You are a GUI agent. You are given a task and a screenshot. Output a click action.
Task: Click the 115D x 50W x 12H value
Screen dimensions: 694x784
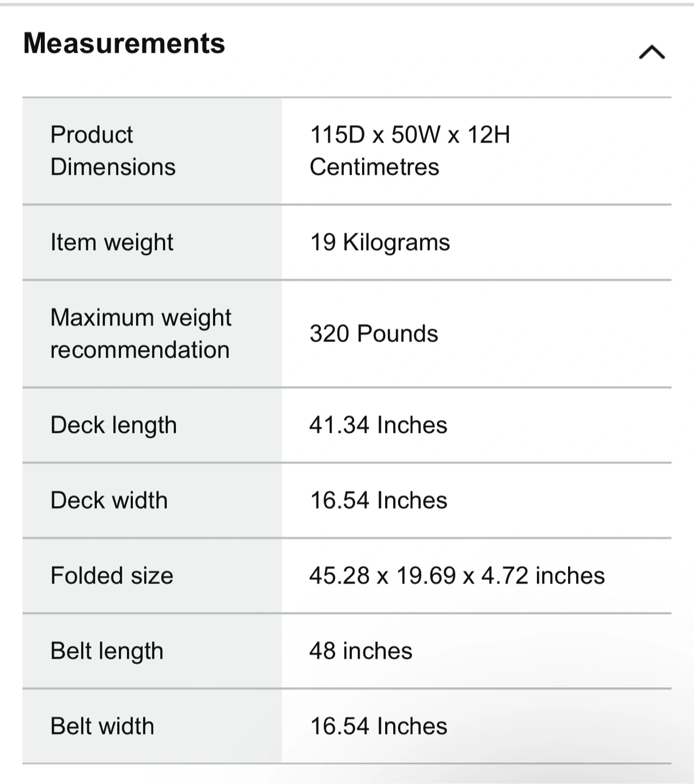click(x=410, y=134)
